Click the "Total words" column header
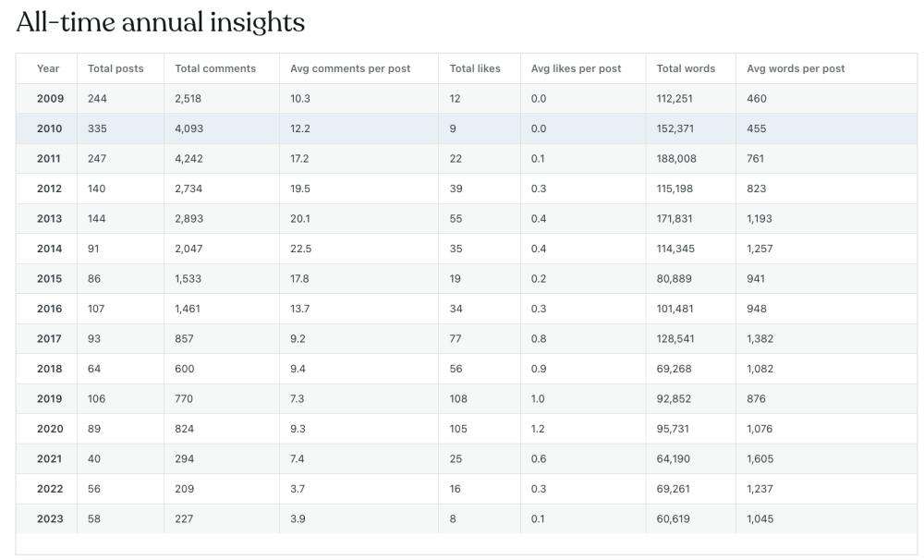 pos(684,68)
